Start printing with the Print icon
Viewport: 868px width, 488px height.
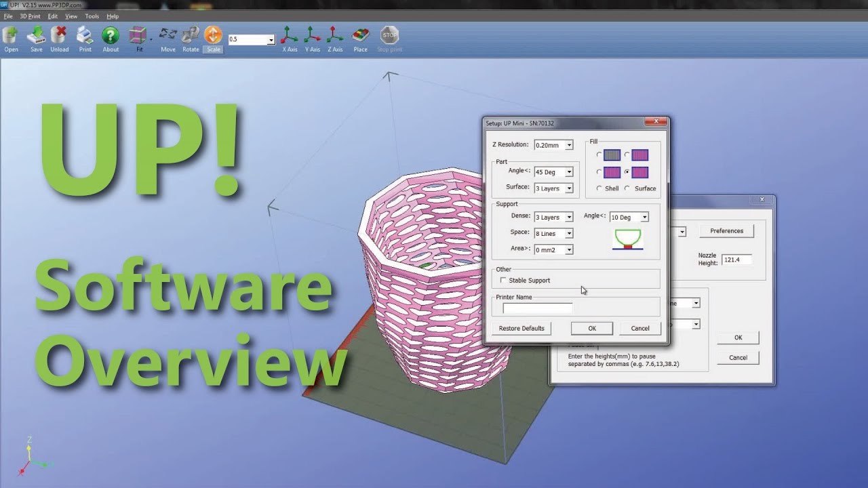pyautogui.click(x=85, y=35)
